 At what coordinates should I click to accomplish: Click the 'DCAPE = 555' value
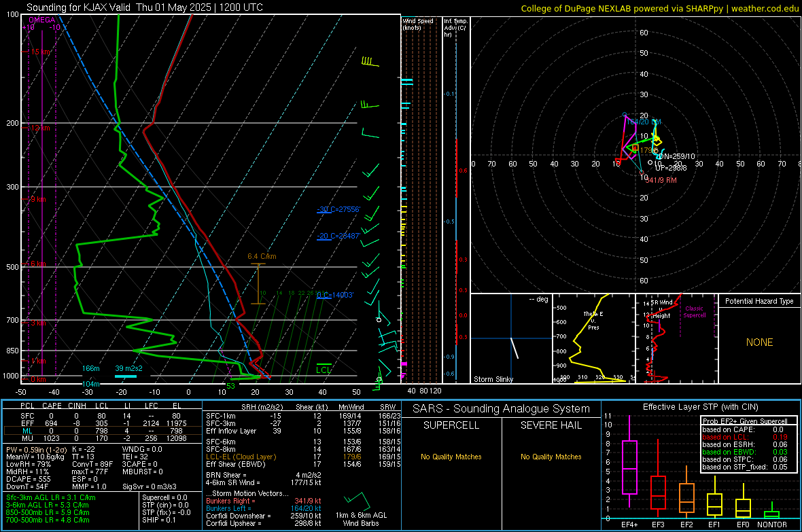pyautogui.click(x=28, y=479)
